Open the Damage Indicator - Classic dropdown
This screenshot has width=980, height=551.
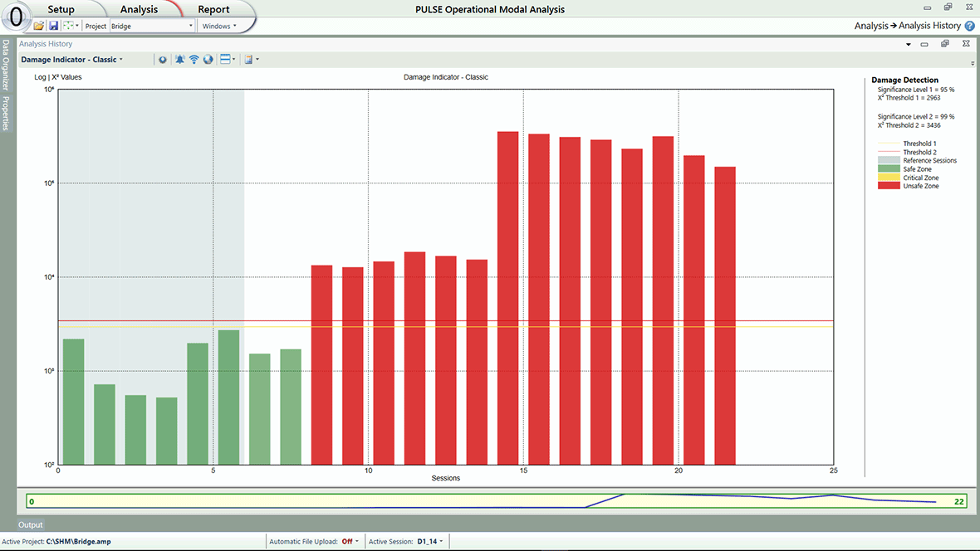pos(72,60)
